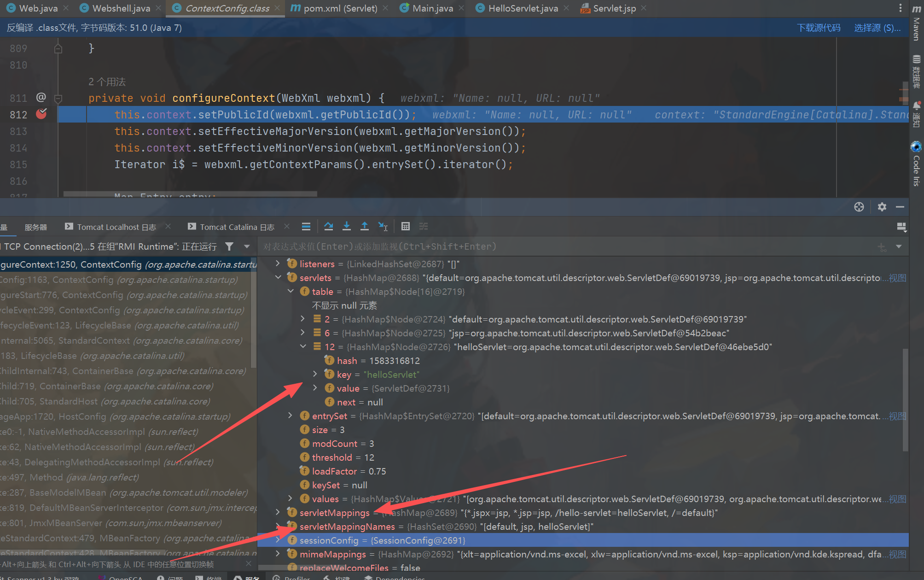
Task: Expand the servletMappings variable node
Action: point(278,512)
